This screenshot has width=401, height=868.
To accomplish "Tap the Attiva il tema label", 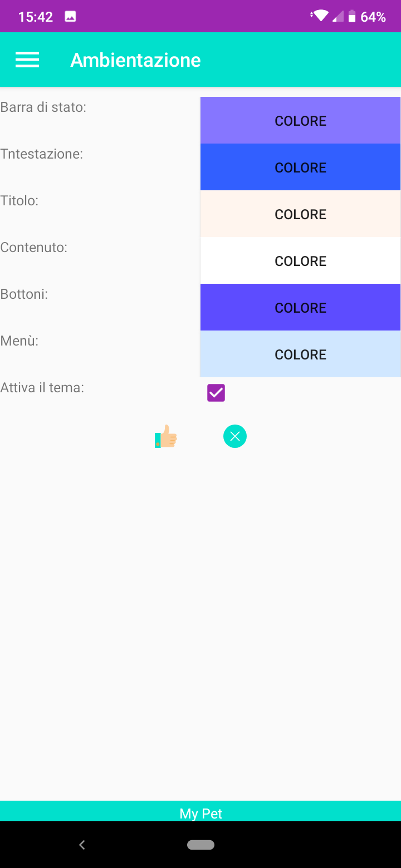I will 42,388.
